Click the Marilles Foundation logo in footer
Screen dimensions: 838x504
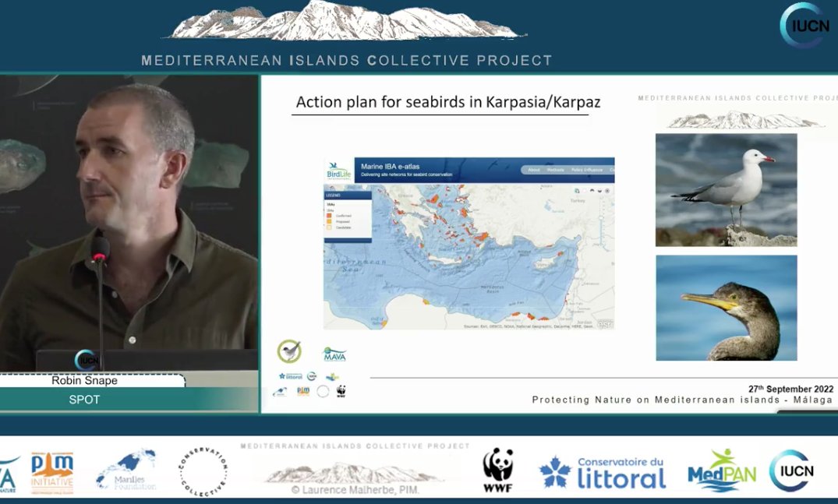127,470
